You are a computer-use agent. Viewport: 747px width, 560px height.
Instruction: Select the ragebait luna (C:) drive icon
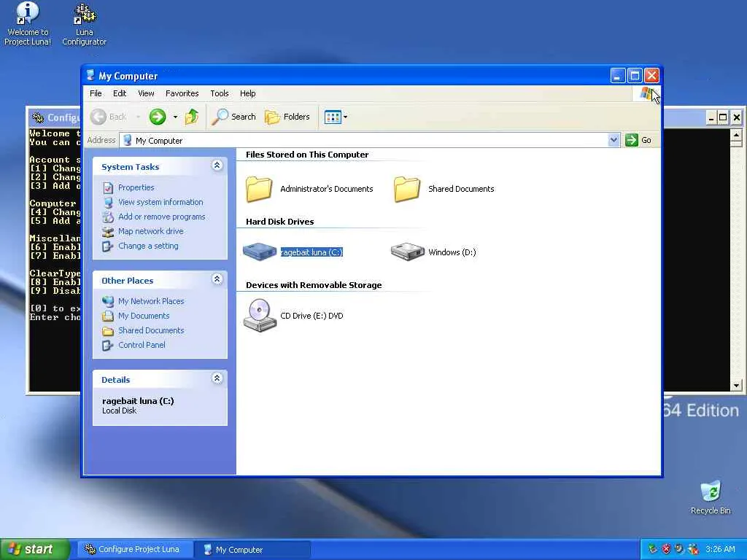(260, 252)
